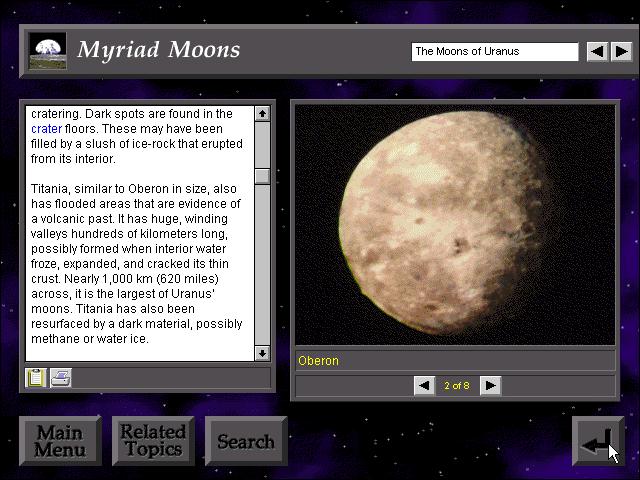Print the article with printer icon
This screenshot has height=480, width=640.
coord(61,378)
